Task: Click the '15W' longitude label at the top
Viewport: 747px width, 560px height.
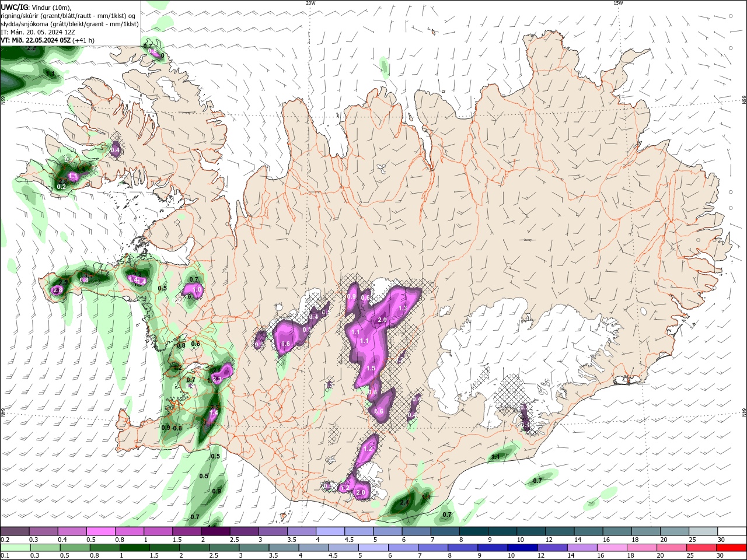Action: [x=618, y=3]
